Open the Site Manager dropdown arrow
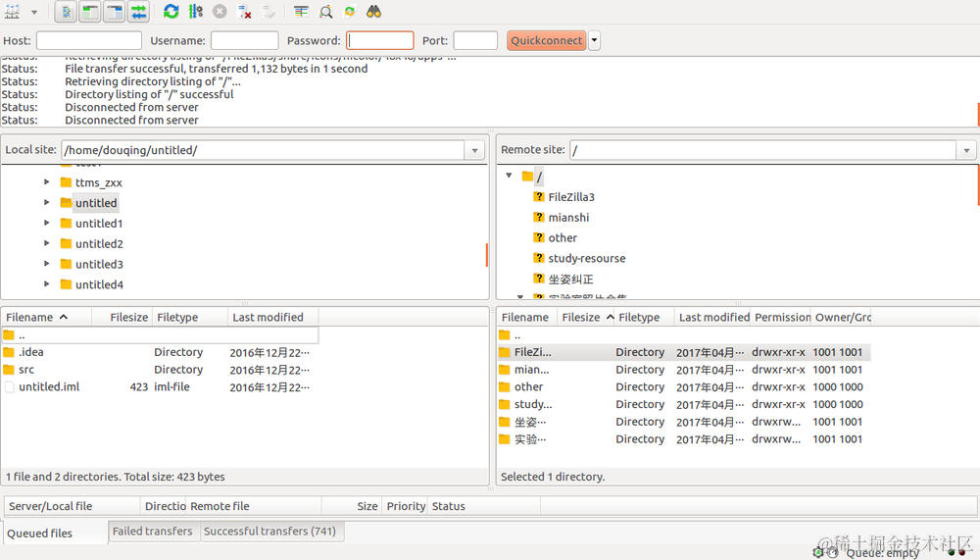The height and width of the screenshot is (560, 980). [33, 12]
